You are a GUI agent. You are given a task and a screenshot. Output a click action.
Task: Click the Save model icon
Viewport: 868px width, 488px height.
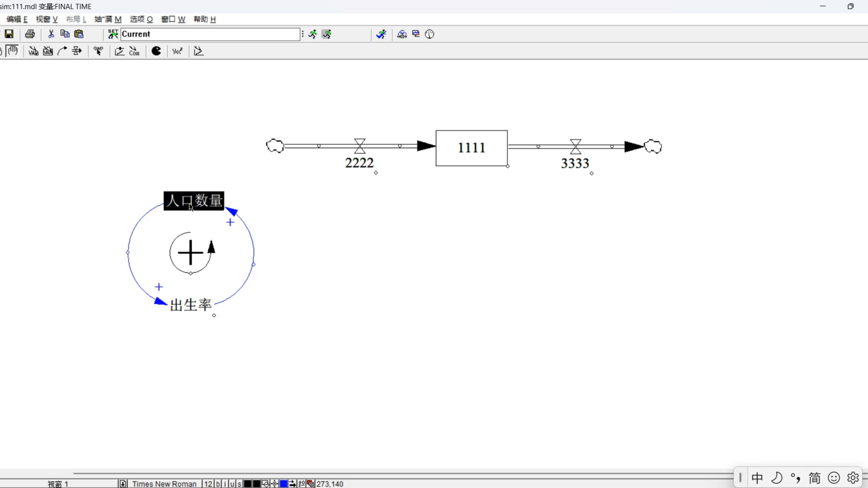click(x=9, y=34)
